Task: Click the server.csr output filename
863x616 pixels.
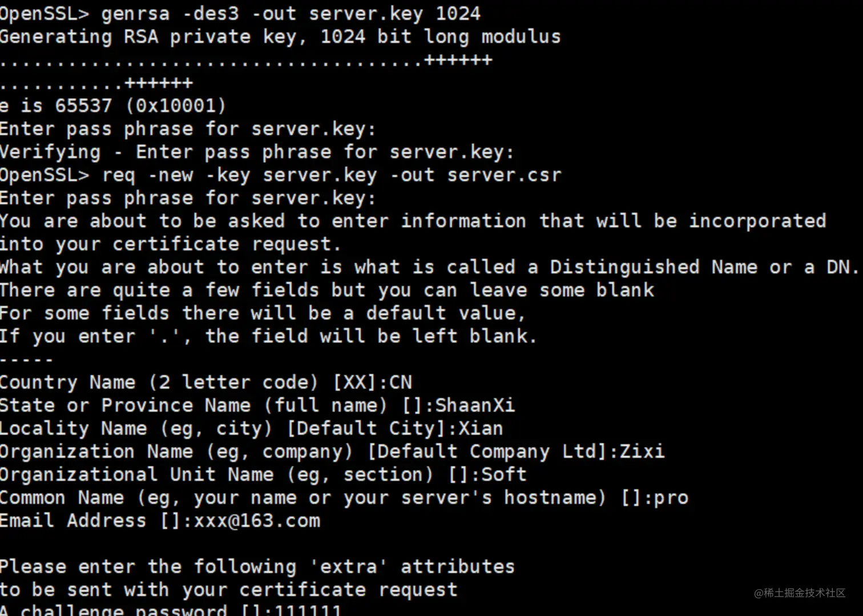Action: click(x=504, y=175)
